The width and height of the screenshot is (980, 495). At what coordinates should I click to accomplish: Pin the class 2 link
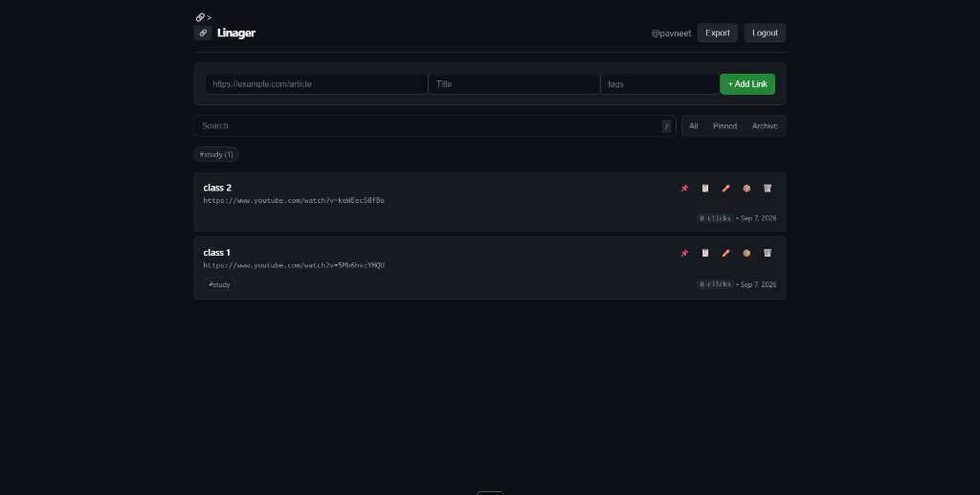[x=684, y=188]
